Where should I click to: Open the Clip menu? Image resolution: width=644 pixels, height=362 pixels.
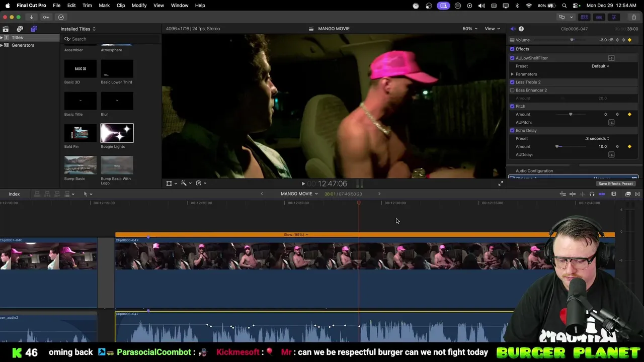coord(121,5)
